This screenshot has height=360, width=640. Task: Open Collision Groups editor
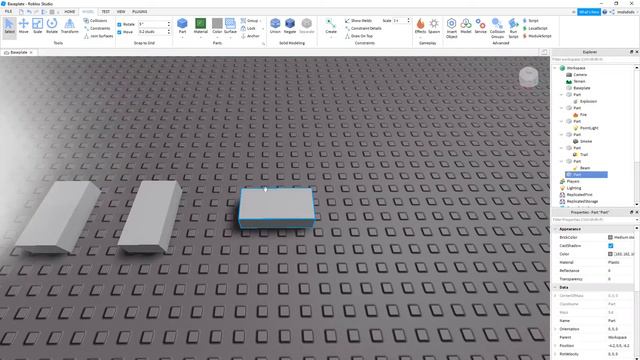(x=497, y=28)
